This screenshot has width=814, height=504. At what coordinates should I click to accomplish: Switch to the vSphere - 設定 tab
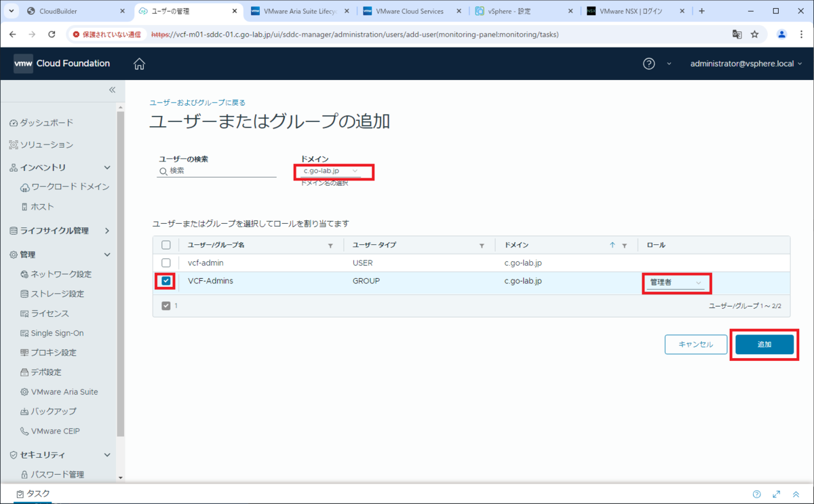(x=525, y=12)
